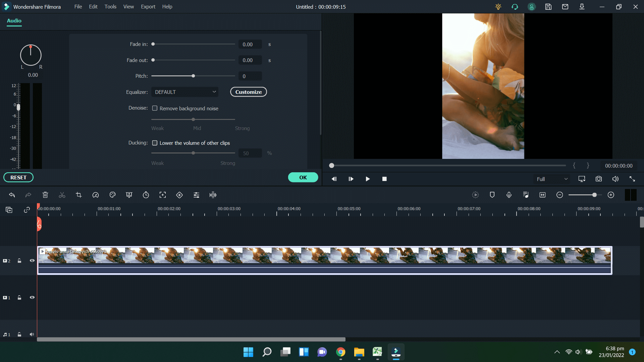Open the preview display settings monitor icon

click(582, 179)
